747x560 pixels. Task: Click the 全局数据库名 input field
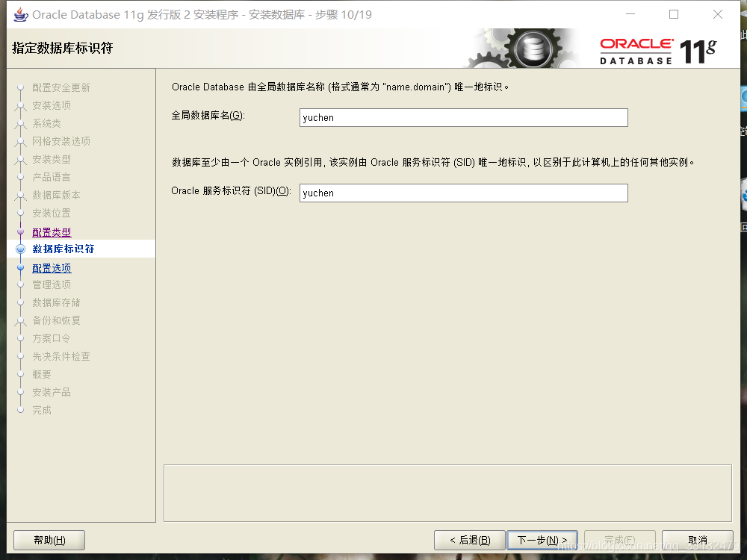[464, 118]
